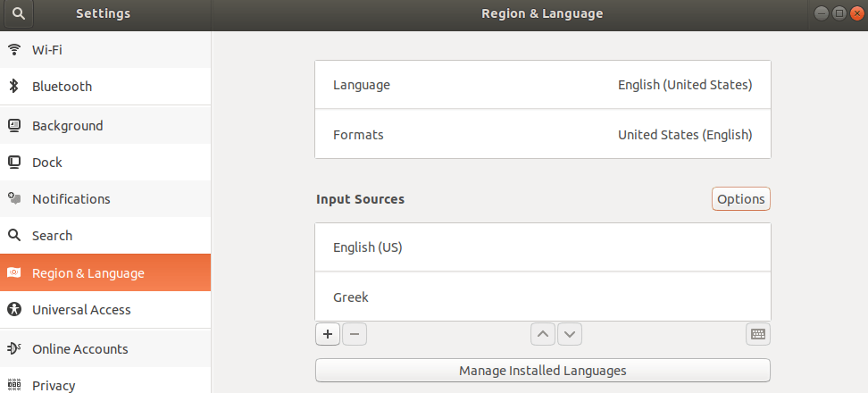The width and height of the screenshot is (868, 393).
Task: Open the Formats selection row
Action: point(542,135)
